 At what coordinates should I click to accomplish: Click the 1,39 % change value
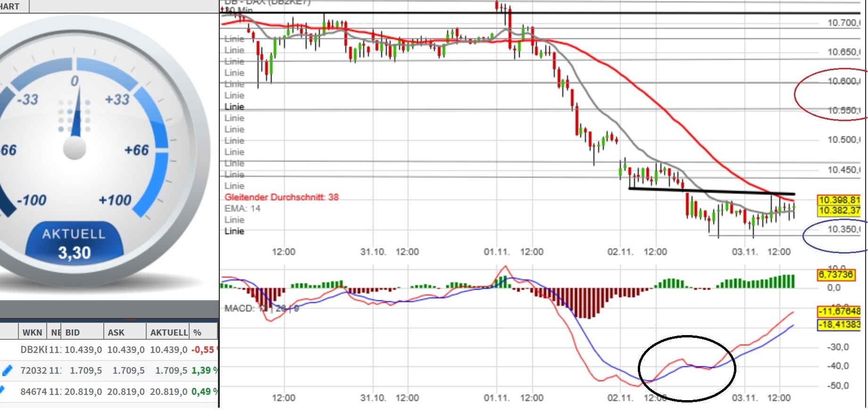point(204,370)
